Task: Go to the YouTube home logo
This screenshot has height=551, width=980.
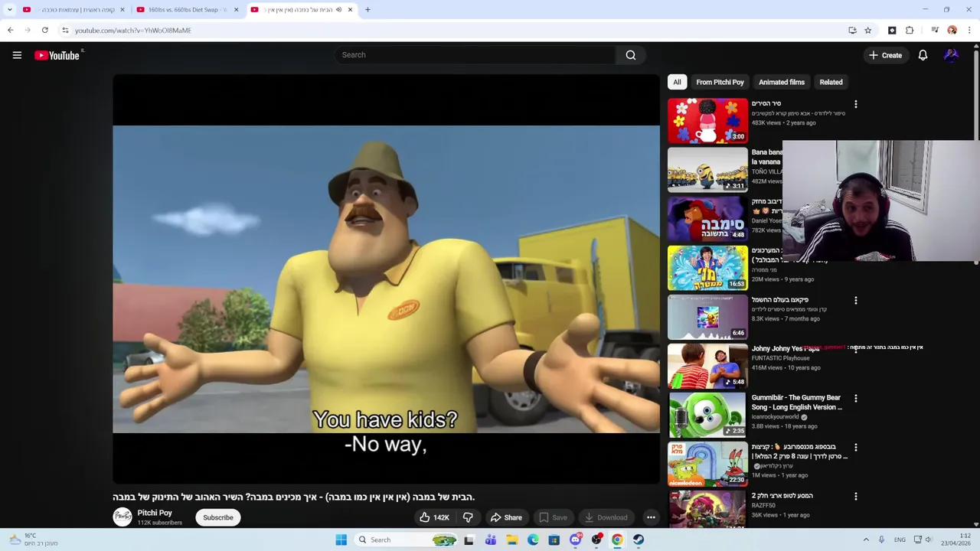Action: (x=57, y=55)
